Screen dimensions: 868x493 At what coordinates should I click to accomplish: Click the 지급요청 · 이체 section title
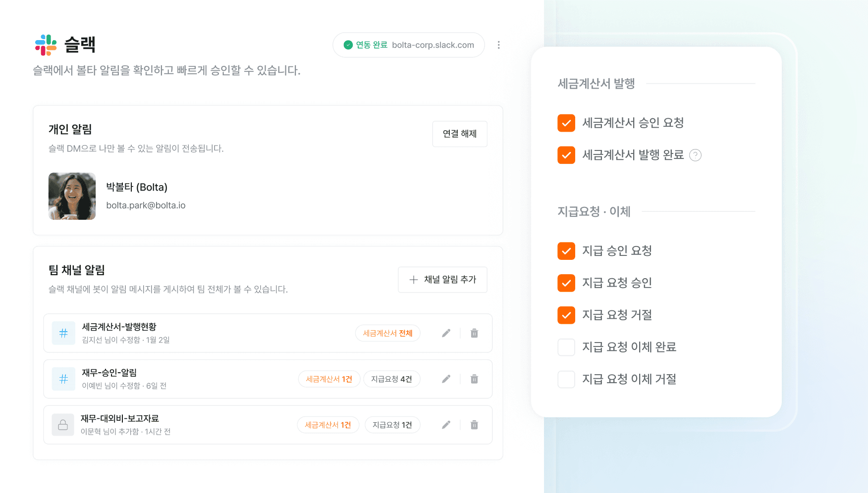594,212
